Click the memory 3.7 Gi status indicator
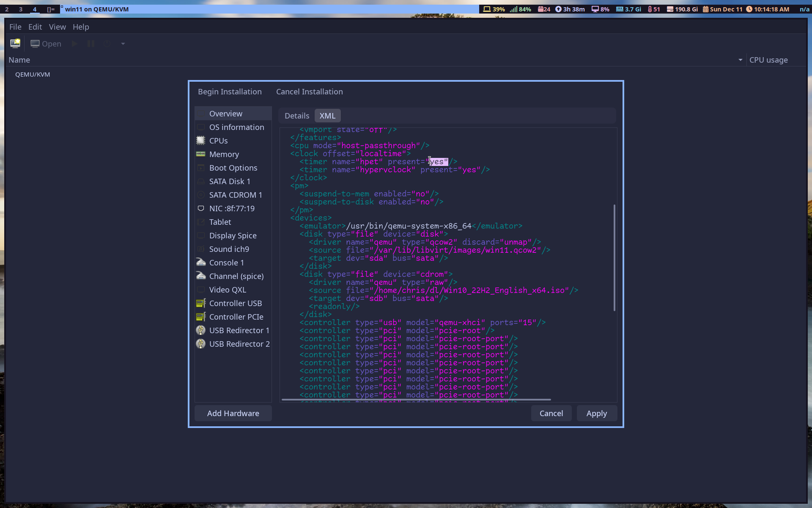812x508 pixels. click(628, 9)
